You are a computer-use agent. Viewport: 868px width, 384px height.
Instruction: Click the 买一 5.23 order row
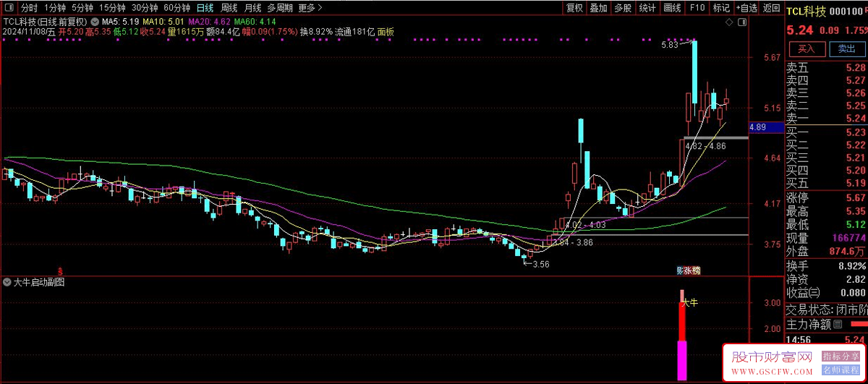[x=826, y=132]
